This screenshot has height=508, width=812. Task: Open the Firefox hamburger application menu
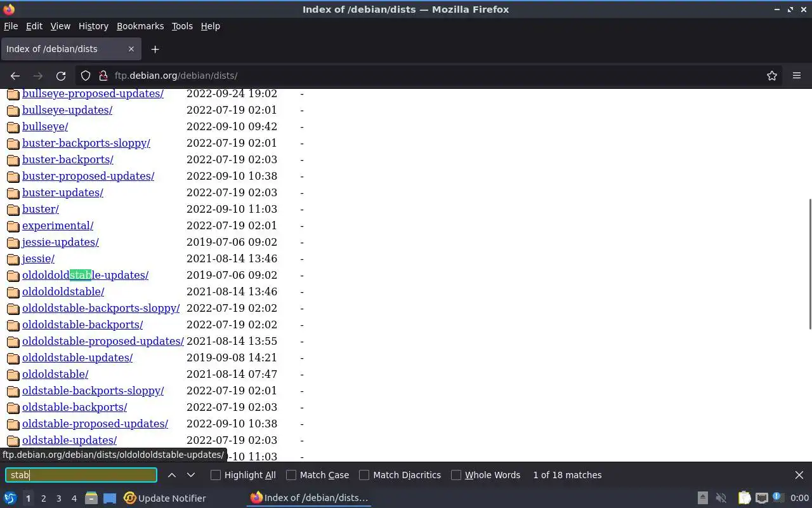(x=797, y=76)
